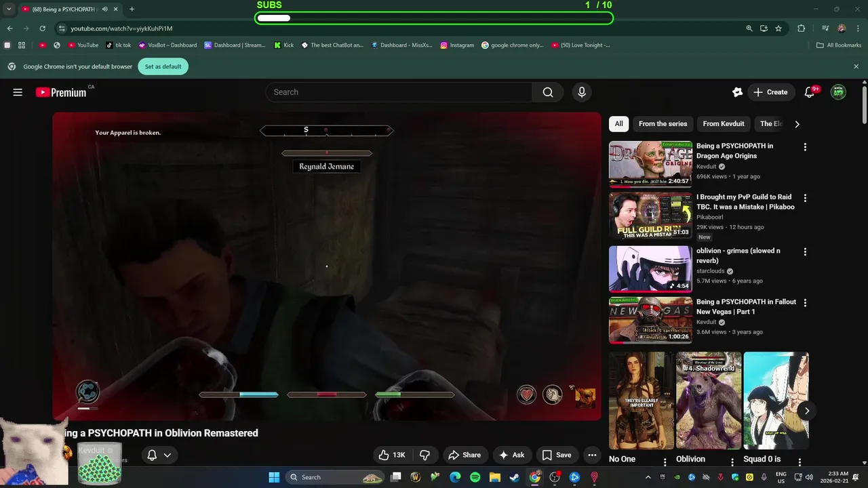The width and height of the screenshot is (868, 488).
Task: Open options for Oblivion short
Action: pos(732,462)
